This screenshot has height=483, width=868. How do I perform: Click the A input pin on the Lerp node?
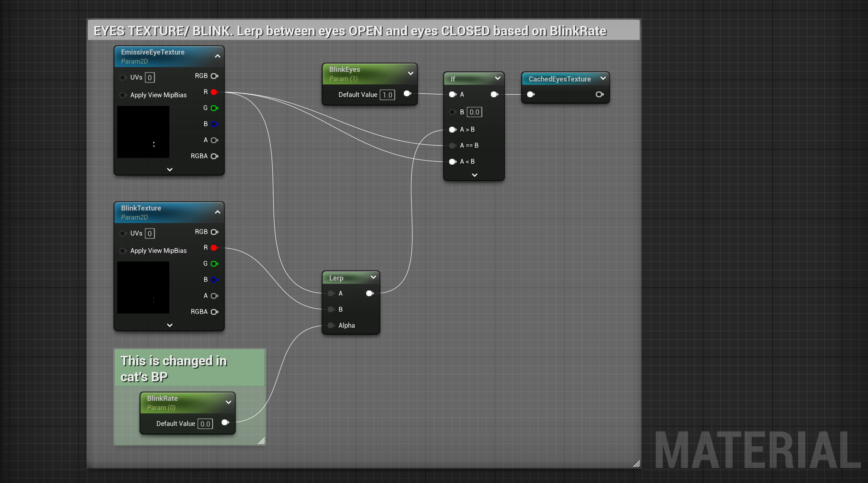coord(331,294)
